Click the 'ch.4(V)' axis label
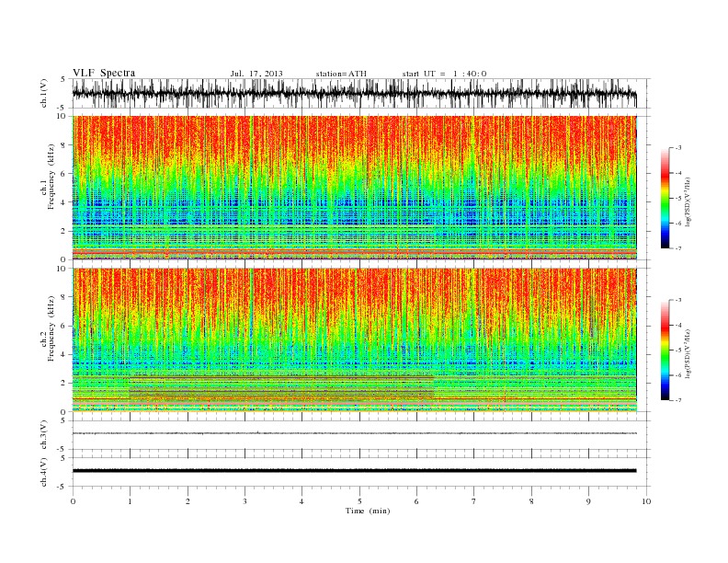Screen dimensions: 728x563 tap(43, 472)
